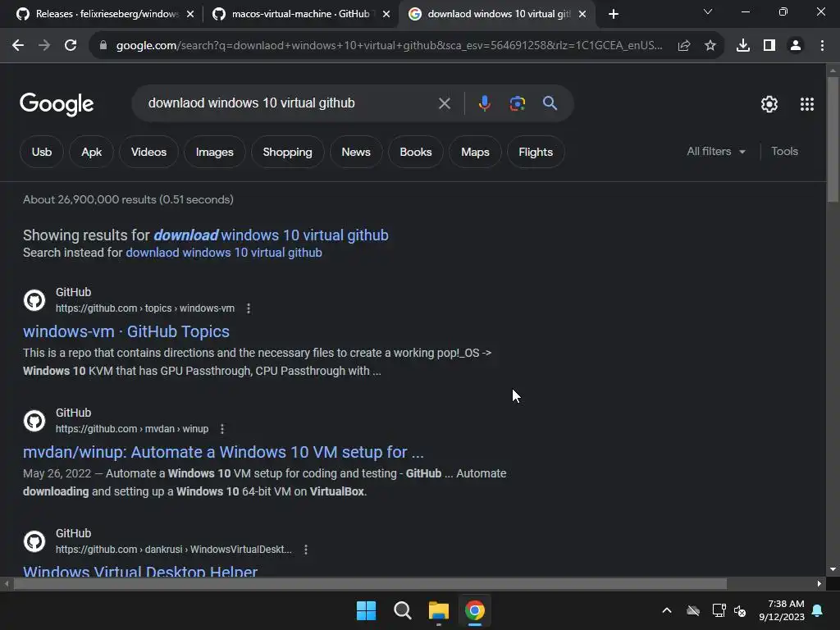Share this page icon in address bar
The image size is (840, 630).
[x=684, y=46]
